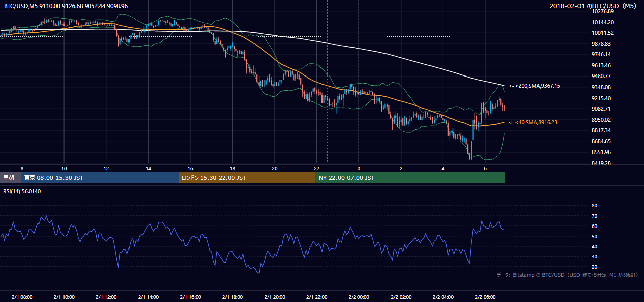Click the 2/1 18:00 date label
644x302 pixels.
coord(232,297)
